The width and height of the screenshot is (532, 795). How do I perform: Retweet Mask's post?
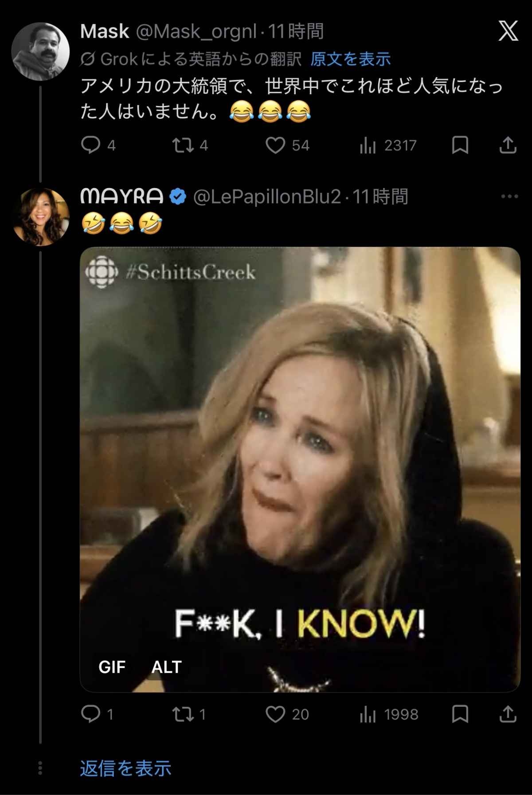pyautogui.click(x=182, y=145)
